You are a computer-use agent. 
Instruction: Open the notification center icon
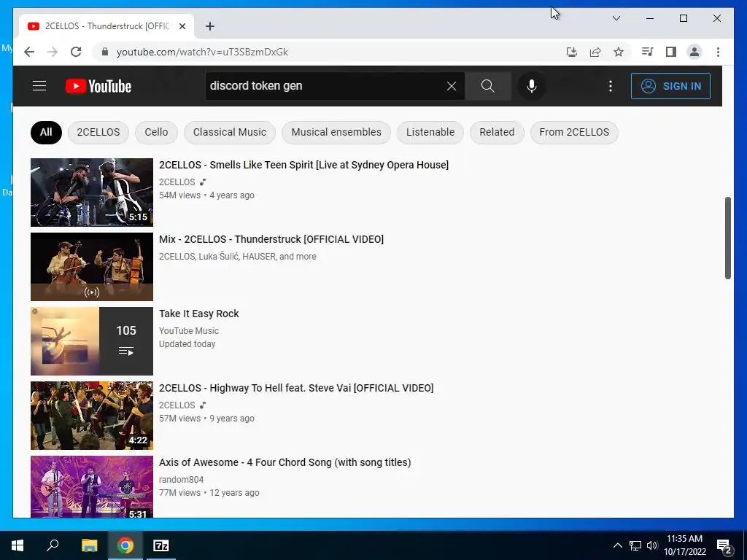tap(724, 545)
